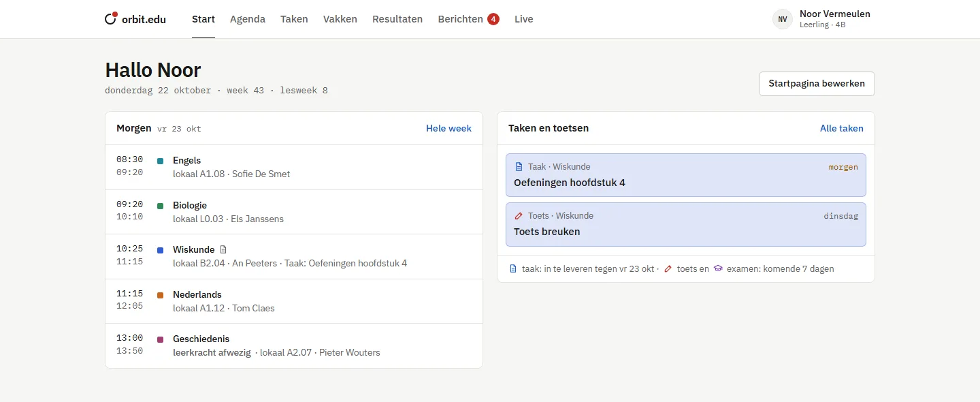This screenshot has width=980, height=402.
Task: Click the purple Geschiedenis color marker
Action: click(x=161, y=339)
